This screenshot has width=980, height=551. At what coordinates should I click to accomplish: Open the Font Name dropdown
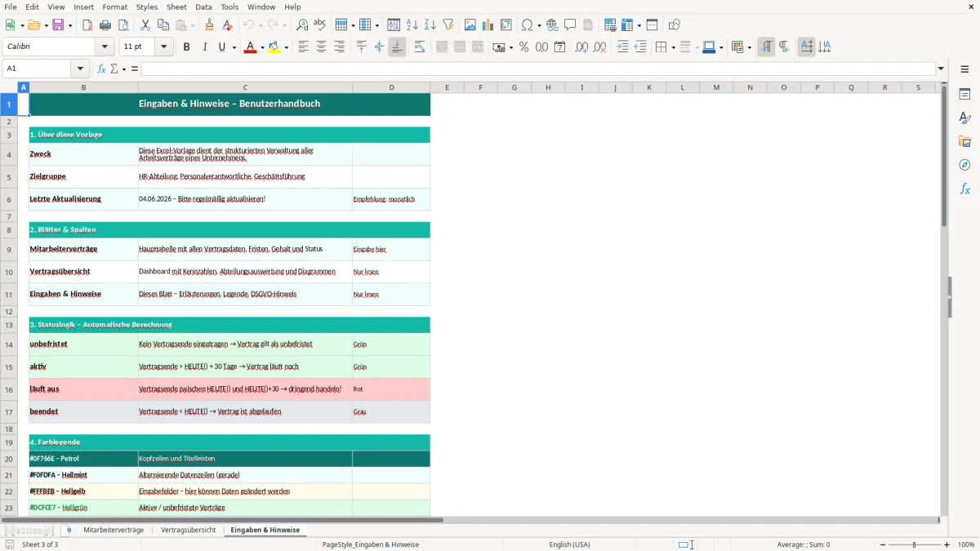[x=104, y=47]
